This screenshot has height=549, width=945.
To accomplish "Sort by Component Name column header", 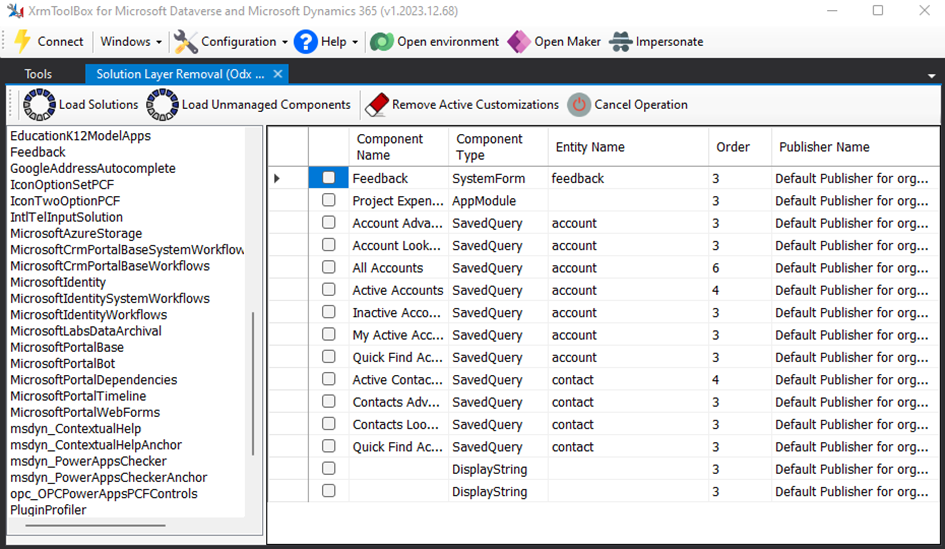I will 398,147.
